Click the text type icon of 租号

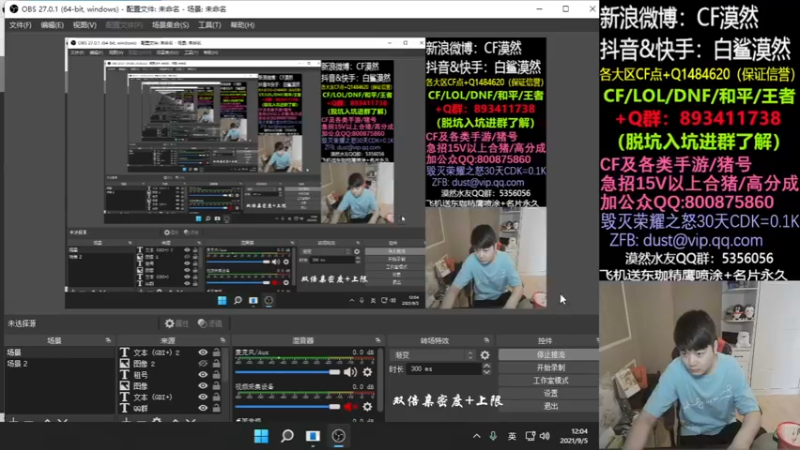click(x=124, y=375)
